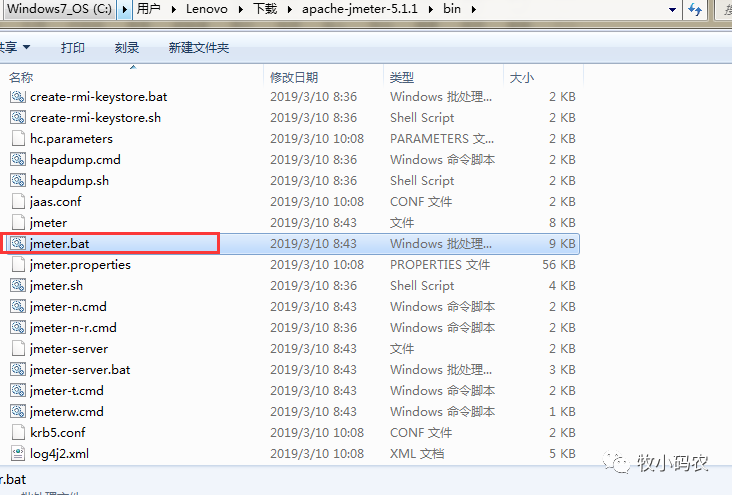Click the hc.parameters file icon
732x495 pixels.
pos(18,139)
